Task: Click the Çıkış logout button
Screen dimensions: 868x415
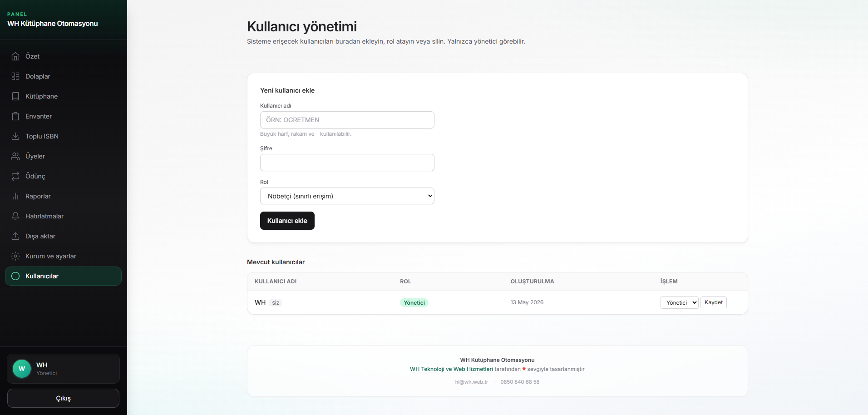Action: pyautogui.click(x=63, y=398)
